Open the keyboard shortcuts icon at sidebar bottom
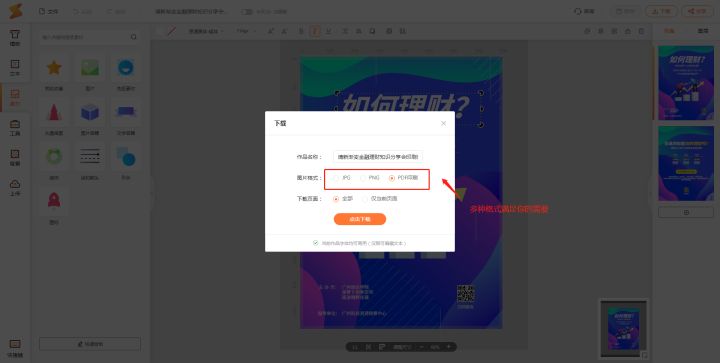This screenshot has height=363, width=720. [x=15, y=348]
